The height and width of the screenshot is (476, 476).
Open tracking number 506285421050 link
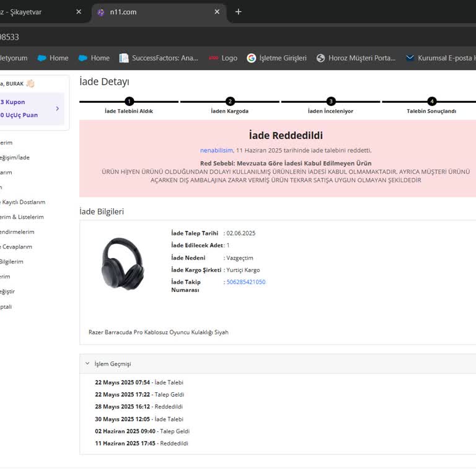pyautogui.click(x=245, y=282)
